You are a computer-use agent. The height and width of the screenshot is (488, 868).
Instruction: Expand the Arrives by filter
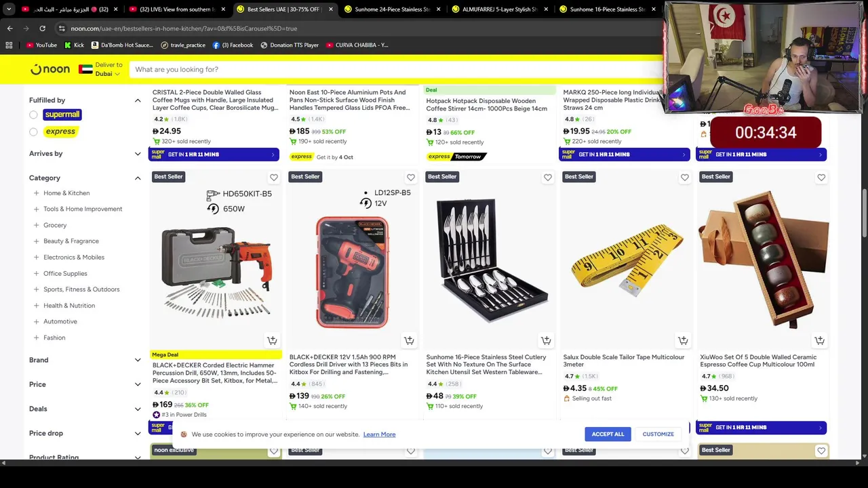click(85, 154)
